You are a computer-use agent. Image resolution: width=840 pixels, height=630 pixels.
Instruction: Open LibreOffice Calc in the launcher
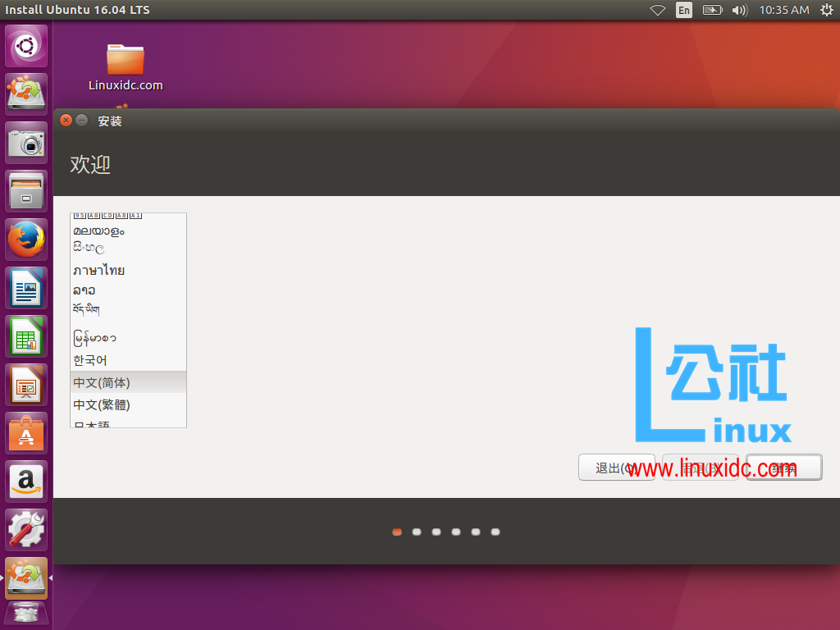(25, 336)
